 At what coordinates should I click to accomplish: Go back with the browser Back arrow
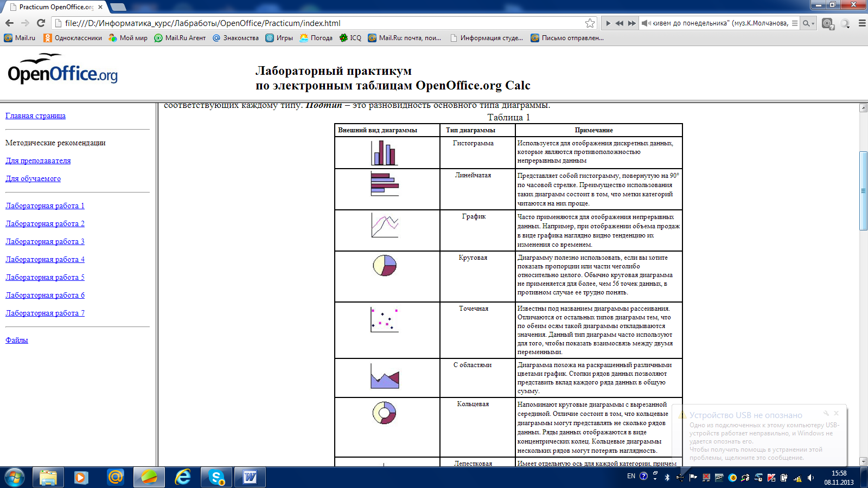click(x=9, y=23)
